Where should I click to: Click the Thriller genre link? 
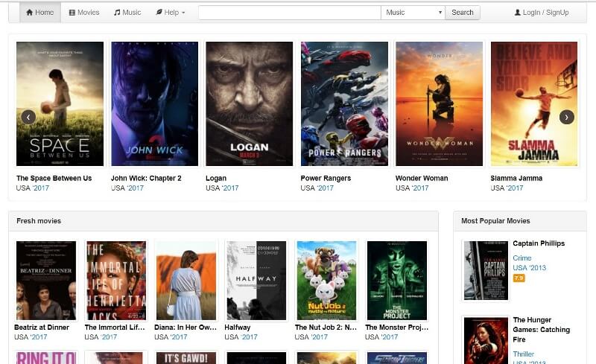[524, 354]
